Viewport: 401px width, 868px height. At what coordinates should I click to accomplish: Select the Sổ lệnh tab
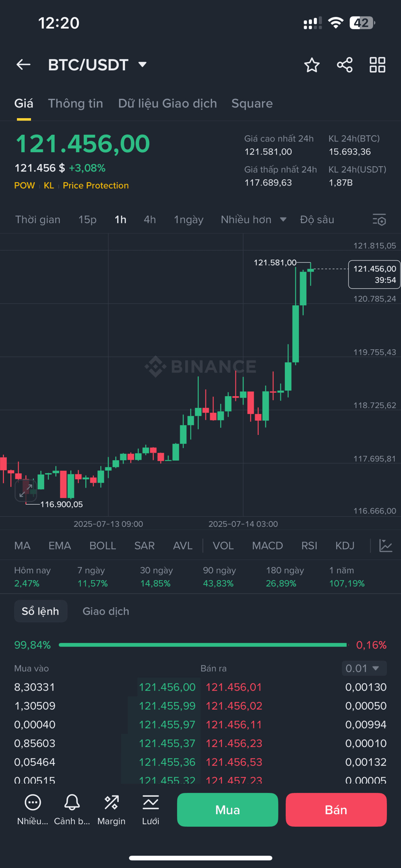tap(40, 611)
